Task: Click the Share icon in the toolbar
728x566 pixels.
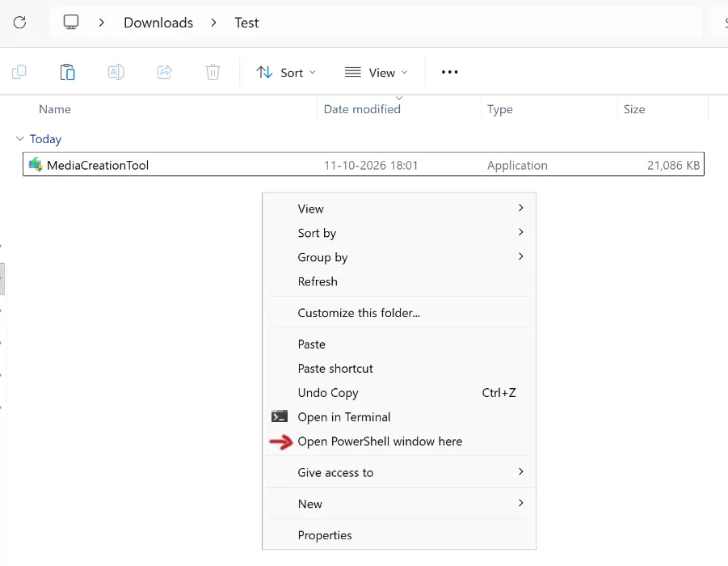Action: [x=164, y=72]
